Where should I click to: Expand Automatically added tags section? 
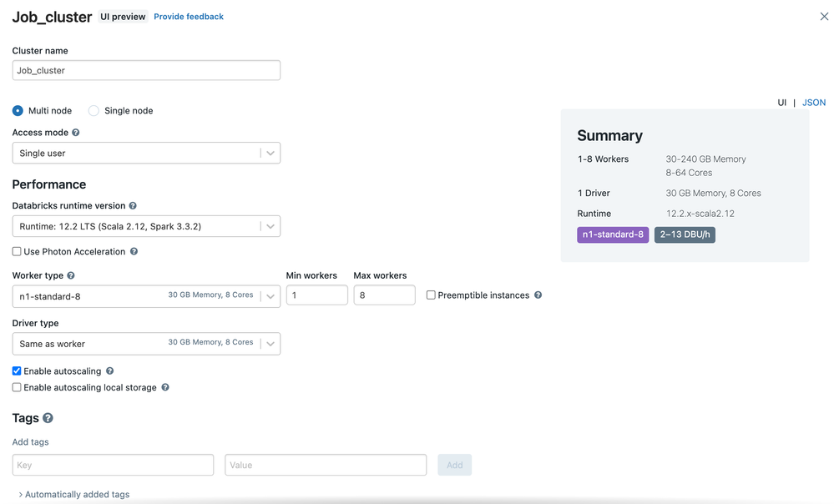pyautogui.click(x=73, y=495)
